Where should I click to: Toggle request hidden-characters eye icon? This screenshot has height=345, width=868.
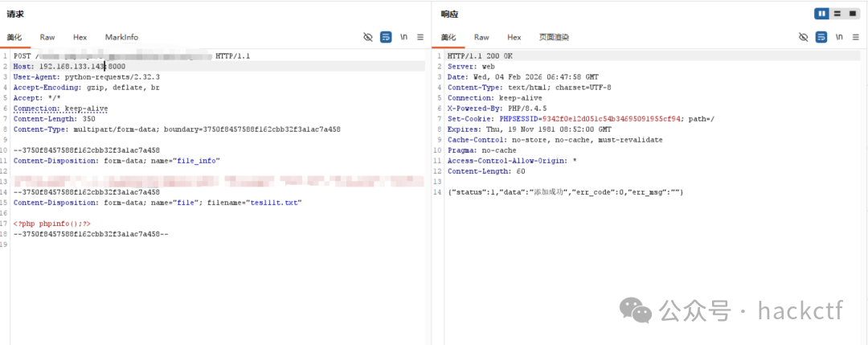tap(368, 37)
